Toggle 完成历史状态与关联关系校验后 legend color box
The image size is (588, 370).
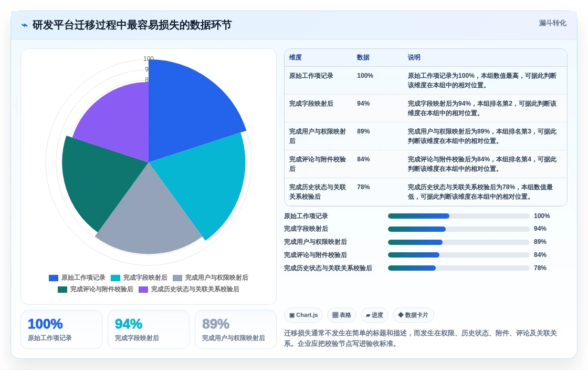[143, 289]
